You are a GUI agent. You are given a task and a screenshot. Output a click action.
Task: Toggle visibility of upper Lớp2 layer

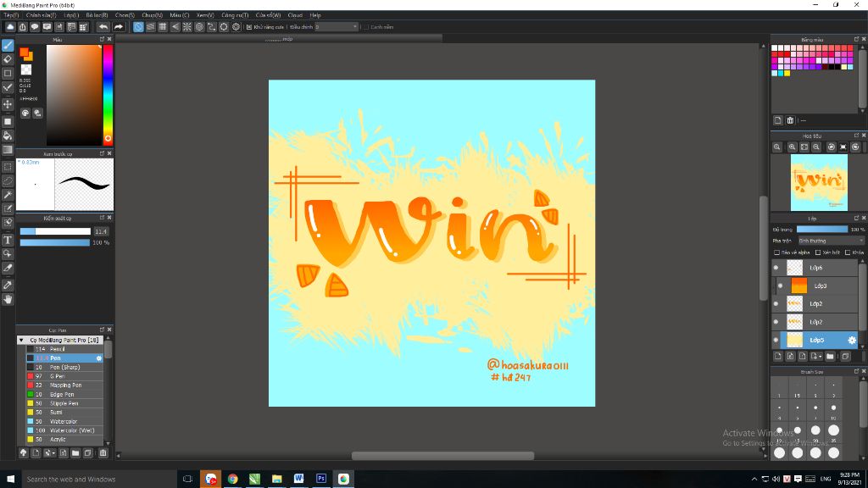point(776,304)
